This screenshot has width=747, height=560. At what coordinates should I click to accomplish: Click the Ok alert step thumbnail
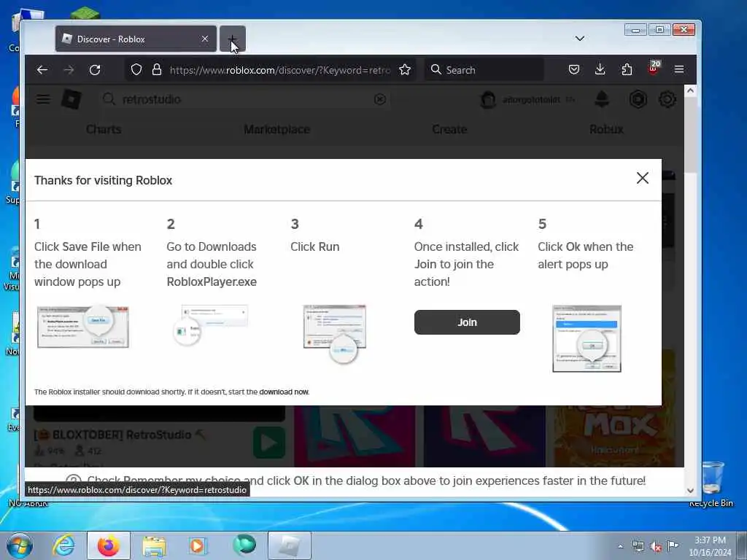pos(587,338)
